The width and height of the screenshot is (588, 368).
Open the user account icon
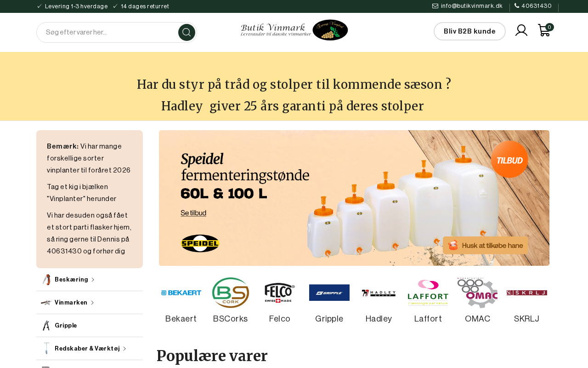(521, 30)
